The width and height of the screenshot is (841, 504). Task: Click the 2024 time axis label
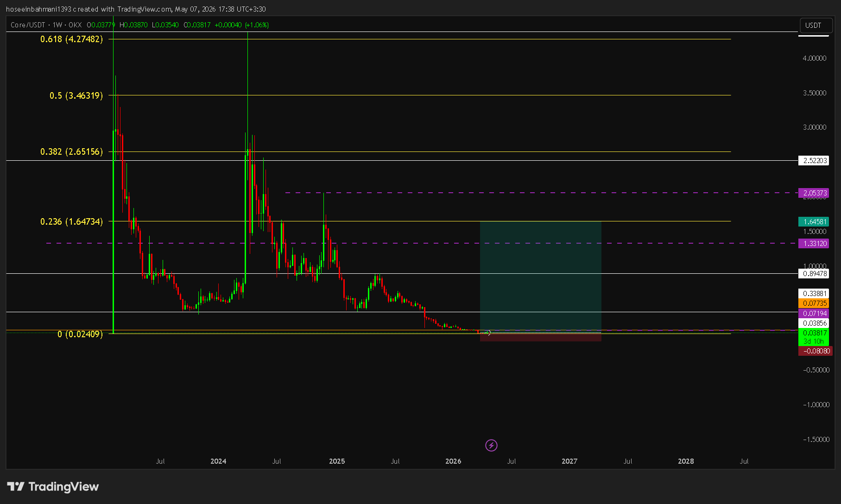218,461
